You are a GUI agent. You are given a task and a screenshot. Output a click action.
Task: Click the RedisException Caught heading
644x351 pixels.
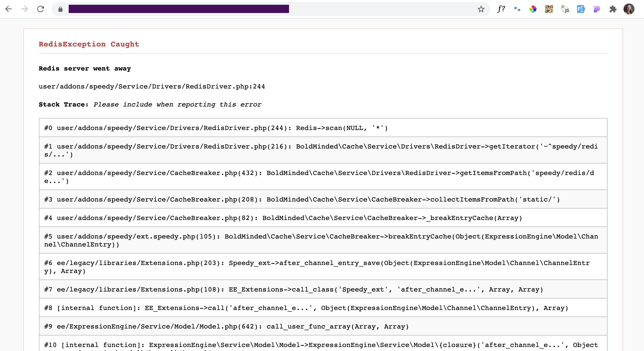pyautogui.click(x=89, y=44)
